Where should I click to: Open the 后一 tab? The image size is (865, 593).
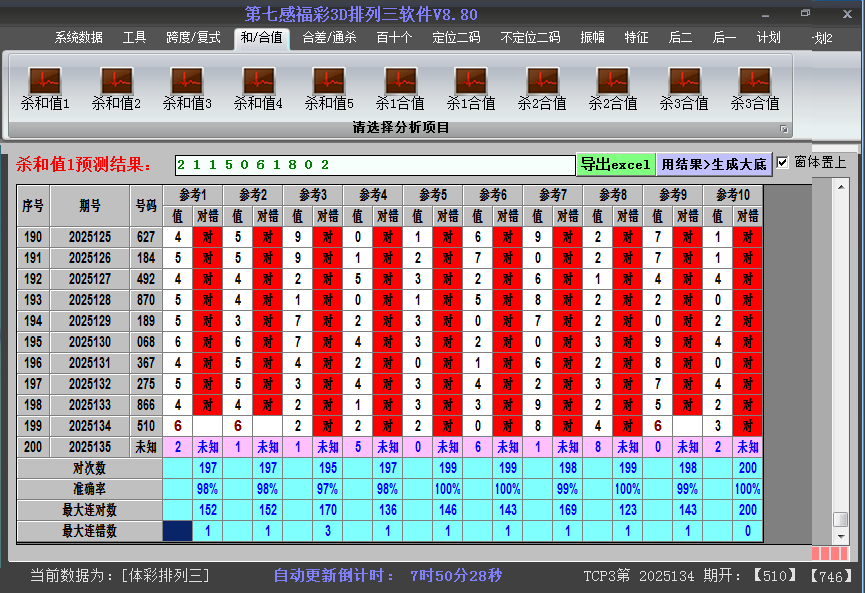tap(724, 38)
